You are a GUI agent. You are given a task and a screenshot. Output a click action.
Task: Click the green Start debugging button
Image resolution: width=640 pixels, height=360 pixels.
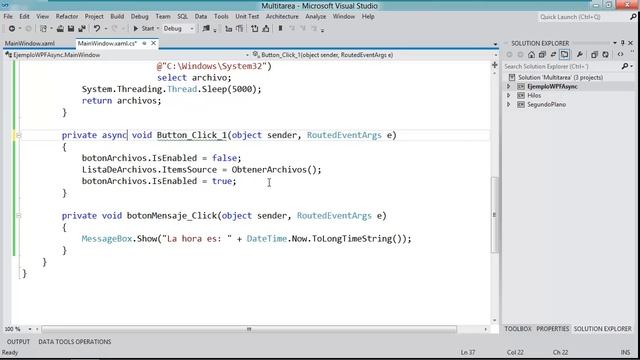[x=144, y=29]
